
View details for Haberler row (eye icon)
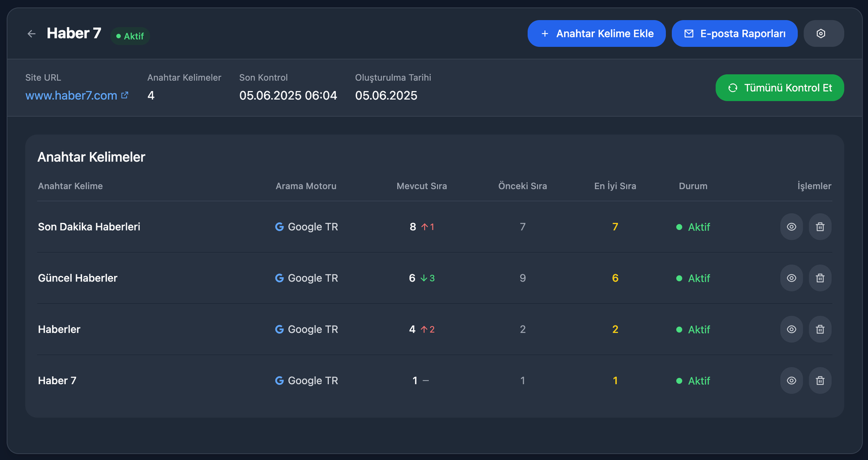pos(792,329)
